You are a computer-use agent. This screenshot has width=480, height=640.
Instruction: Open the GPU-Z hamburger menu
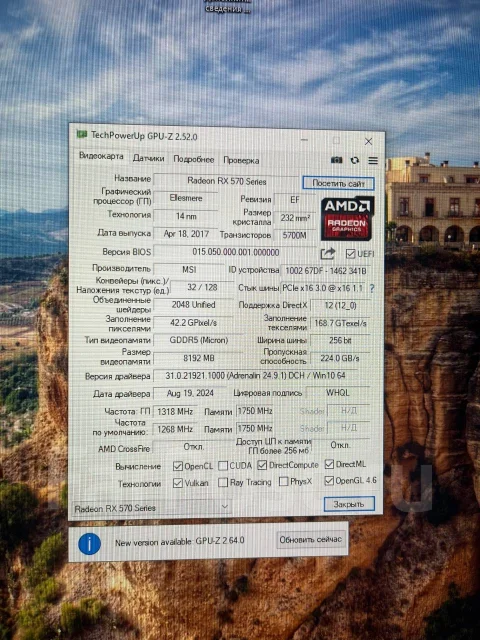point(373,161)
